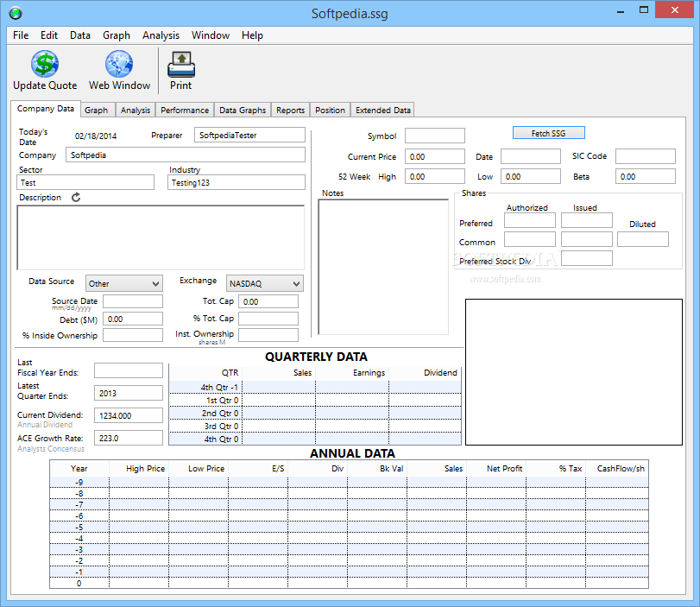This screenshot has width=700, height=607.
Task: Click the Preparer input field
Action: click(250, 135)
